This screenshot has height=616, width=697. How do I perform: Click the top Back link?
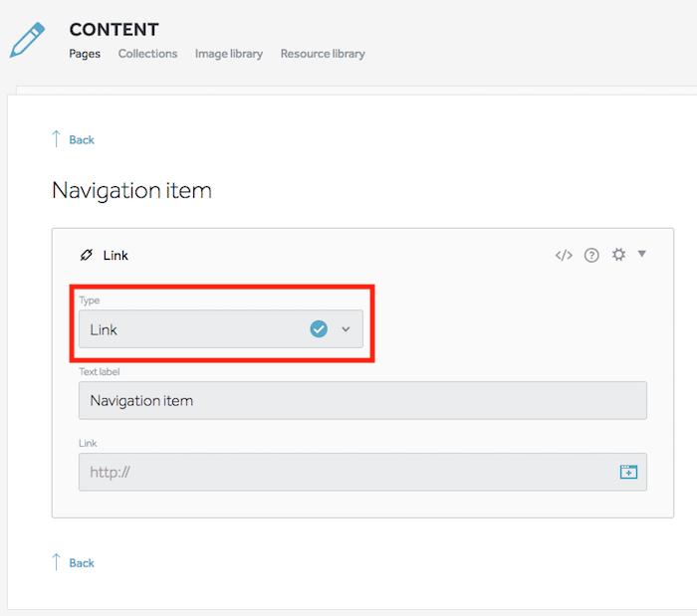click(x=82, y=140)
